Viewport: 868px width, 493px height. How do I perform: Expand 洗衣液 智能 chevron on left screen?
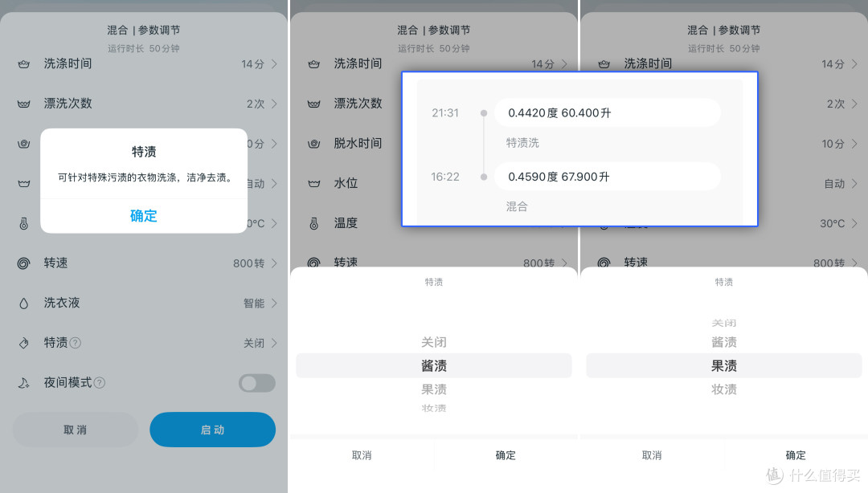click(274, 304)
